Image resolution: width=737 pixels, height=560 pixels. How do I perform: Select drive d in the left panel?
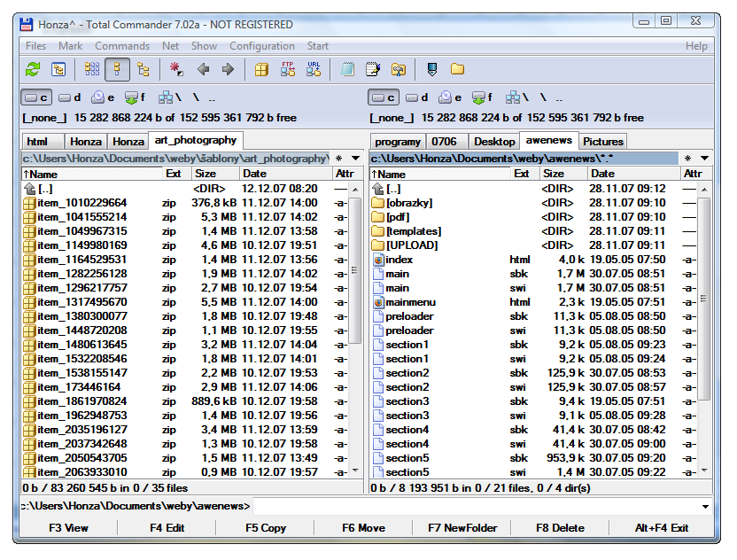point(69,97)
